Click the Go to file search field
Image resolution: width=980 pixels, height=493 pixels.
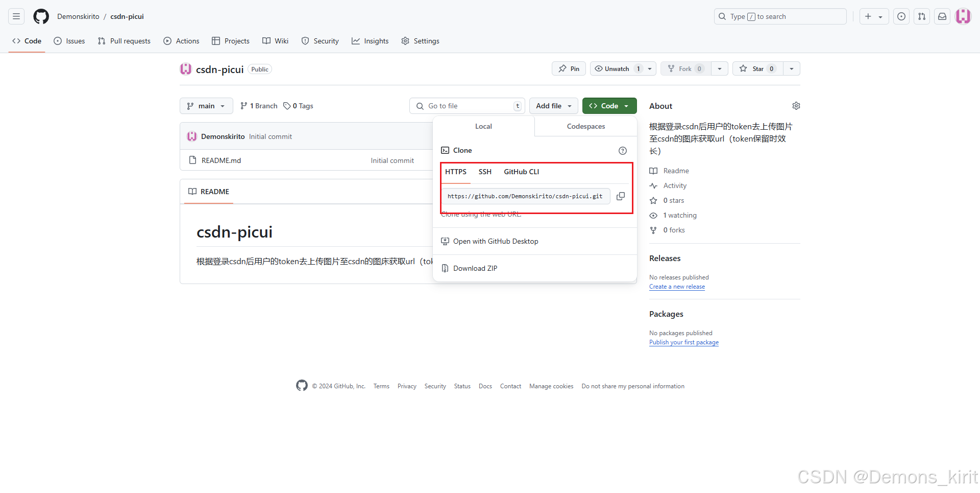(467, 106)
